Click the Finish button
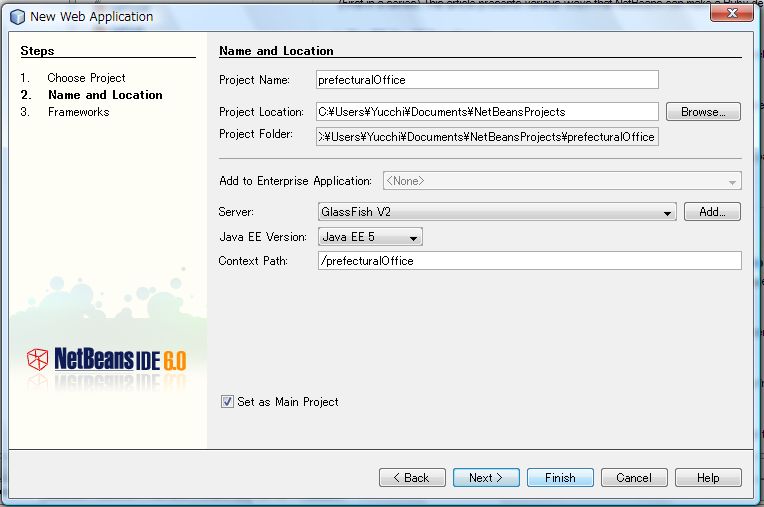The height and width of the screenshot is (507, 764). (x=560, y=478)
